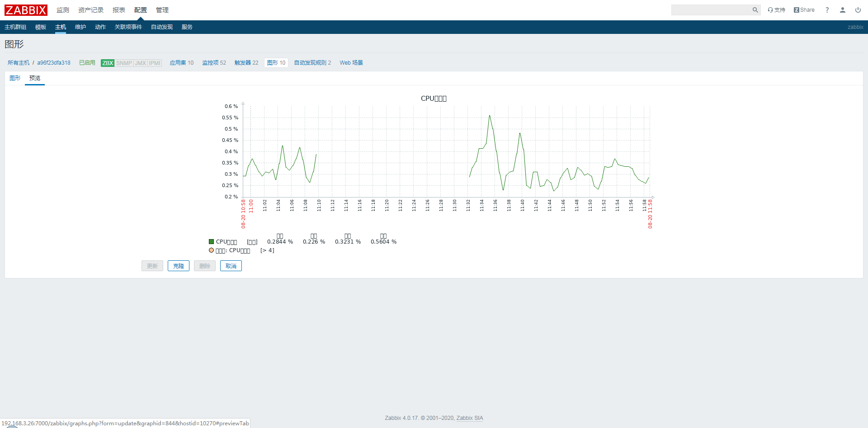This screenshot has height=428, width=868.
Task: Click the logout power icon
Action: [858, 9]
